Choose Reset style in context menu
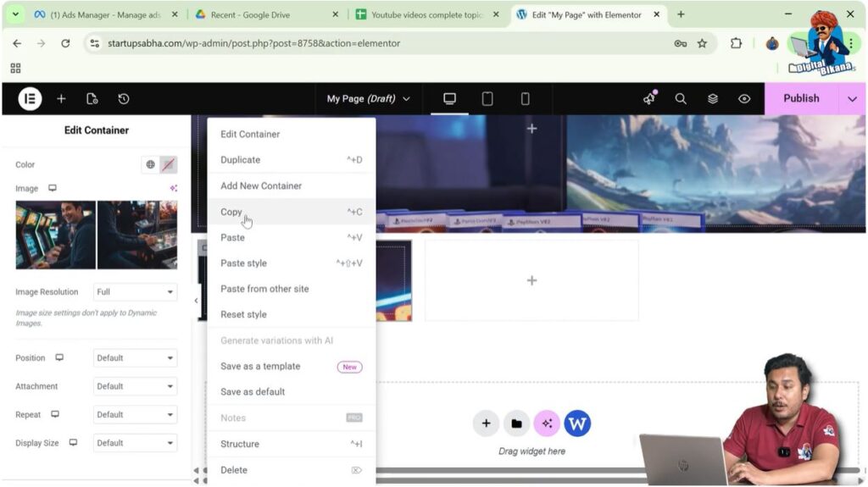Screen dimensions: 868x487 coord(292,314)
